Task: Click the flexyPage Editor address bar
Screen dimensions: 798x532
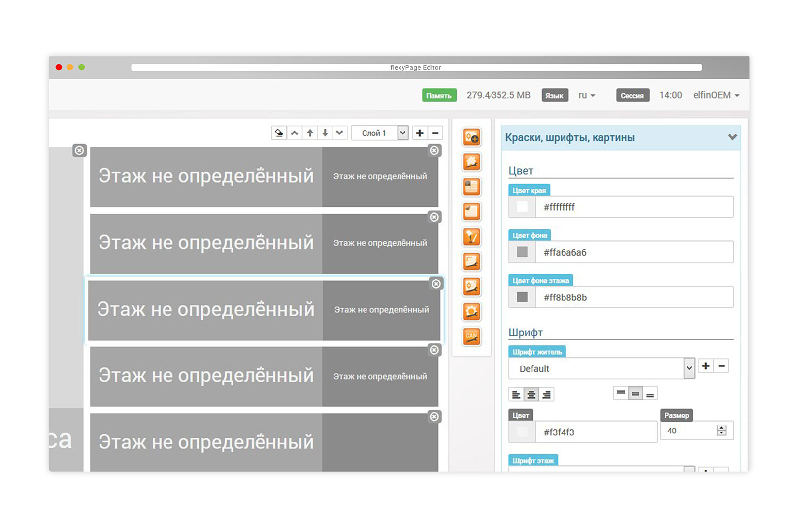Action: (x=416, y=67)
